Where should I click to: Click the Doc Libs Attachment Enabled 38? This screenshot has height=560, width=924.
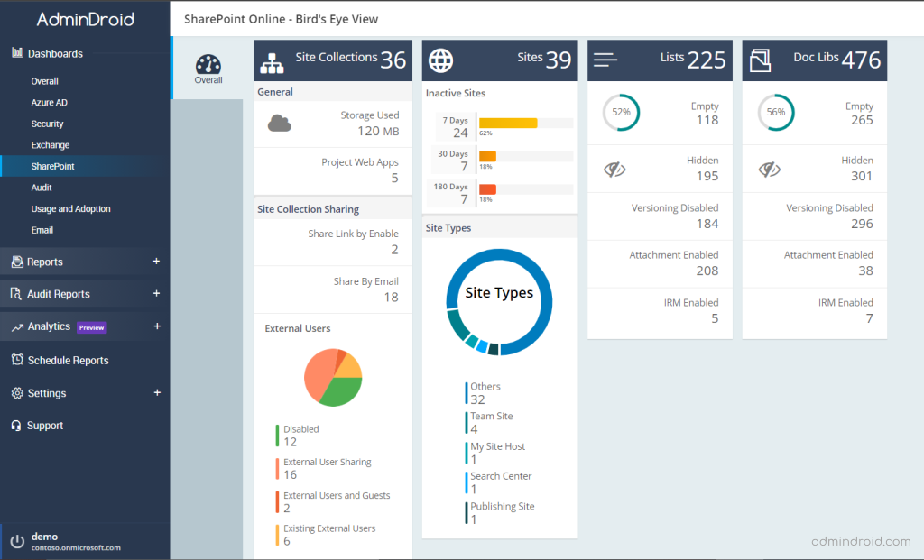click(x=865, y=271)
